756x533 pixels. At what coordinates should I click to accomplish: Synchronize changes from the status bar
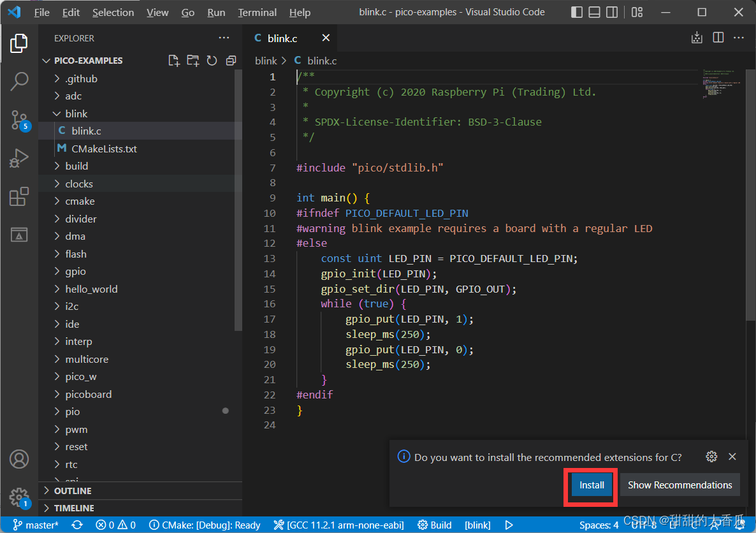point(77,525)
